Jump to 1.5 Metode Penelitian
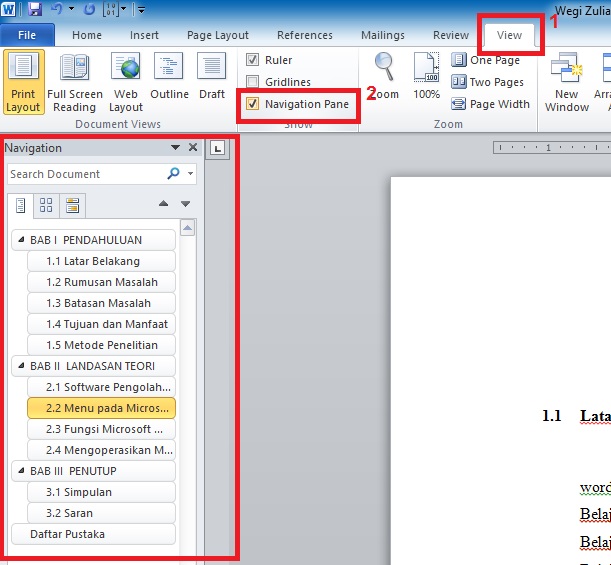This screenshot has height=565, width=611. (101, 345)
